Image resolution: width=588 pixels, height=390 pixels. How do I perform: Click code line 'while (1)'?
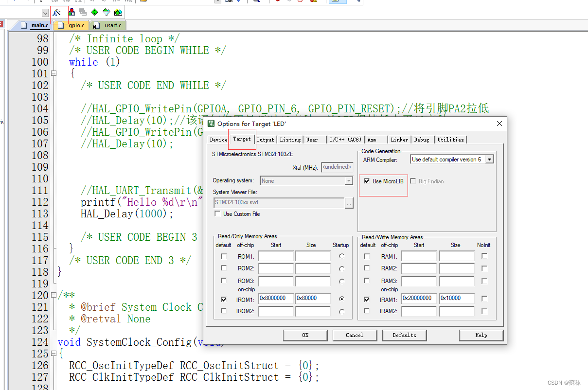[94, 62]
